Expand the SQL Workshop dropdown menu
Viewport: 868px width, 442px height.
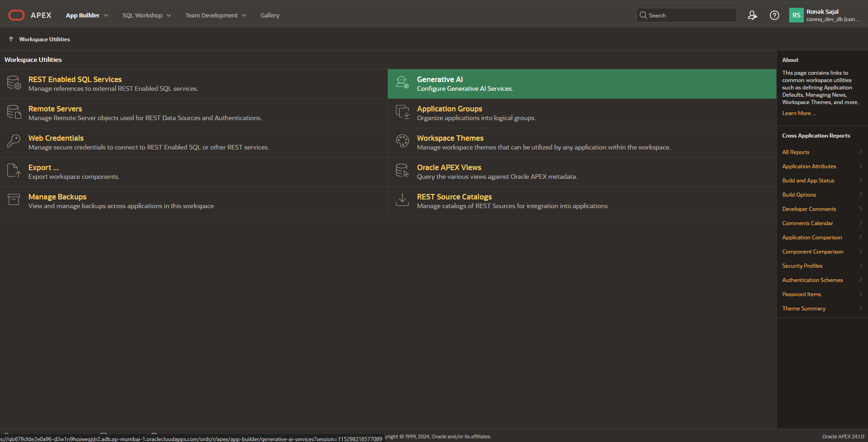(x=147, y=16)
